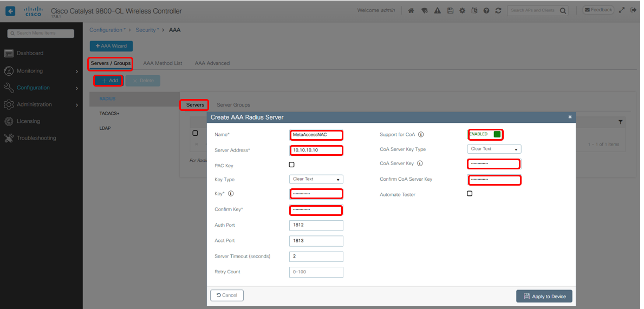Click Search Menu Items box
644x309 pixels.
pos(41,33)
